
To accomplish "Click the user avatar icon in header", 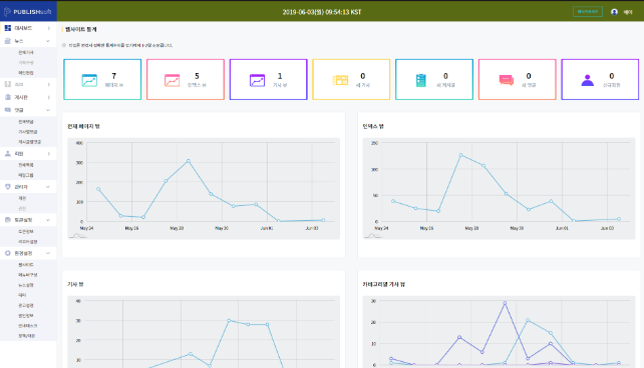I will (x=614, y=12).
